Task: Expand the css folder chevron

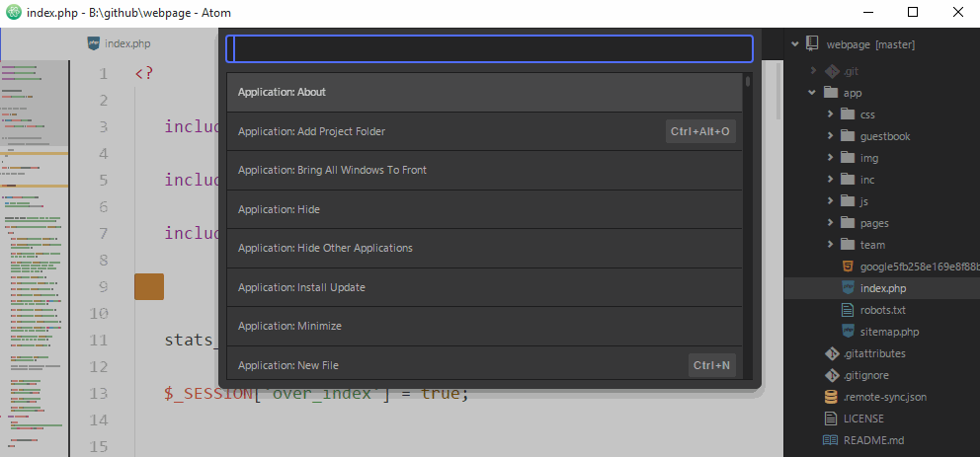Action: [x=830, y=114]
